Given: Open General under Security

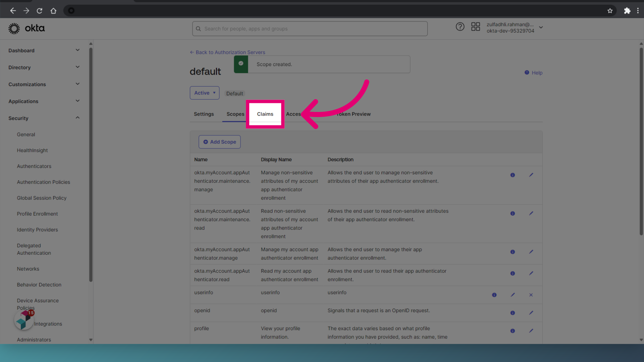Looking at the screenshot, I should point(26,134).
